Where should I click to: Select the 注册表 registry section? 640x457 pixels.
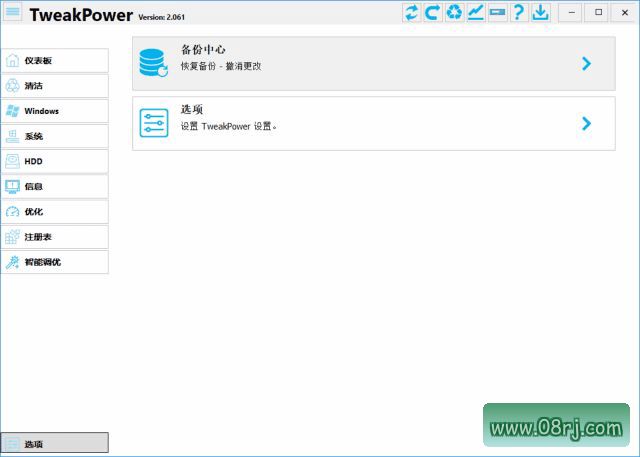click(55, 237)
